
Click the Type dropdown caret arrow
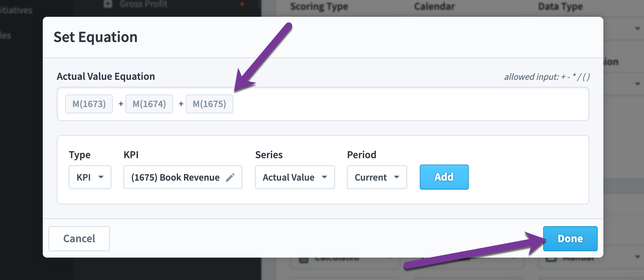(101, 177)
